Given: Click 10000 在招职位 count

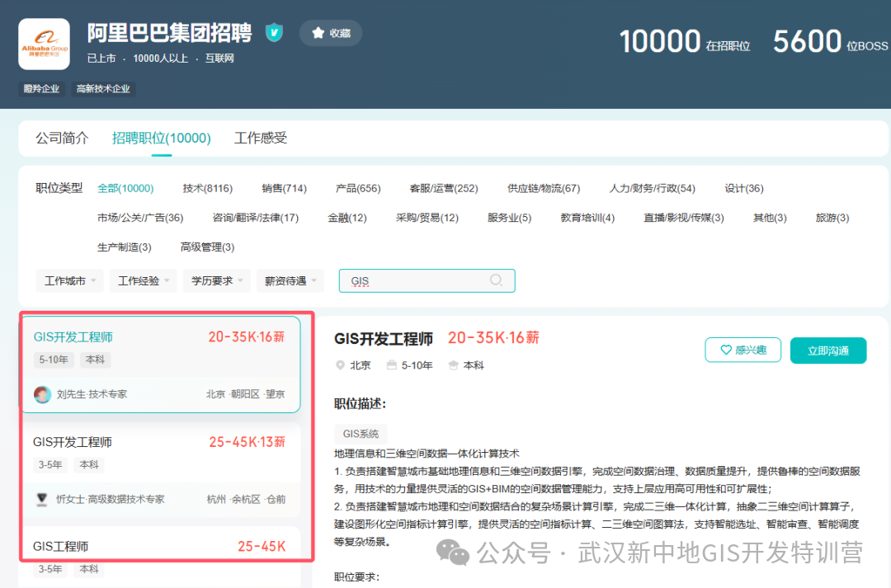Looking at the screenshot, I should [x=684, y=41].
